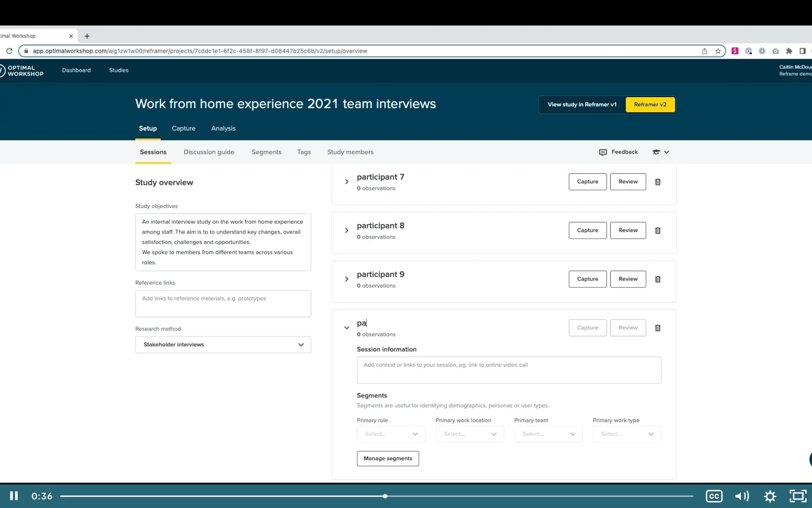The image size is (812, 508).
Task: Toggle closed captions CC button
Action: [714, 496]
